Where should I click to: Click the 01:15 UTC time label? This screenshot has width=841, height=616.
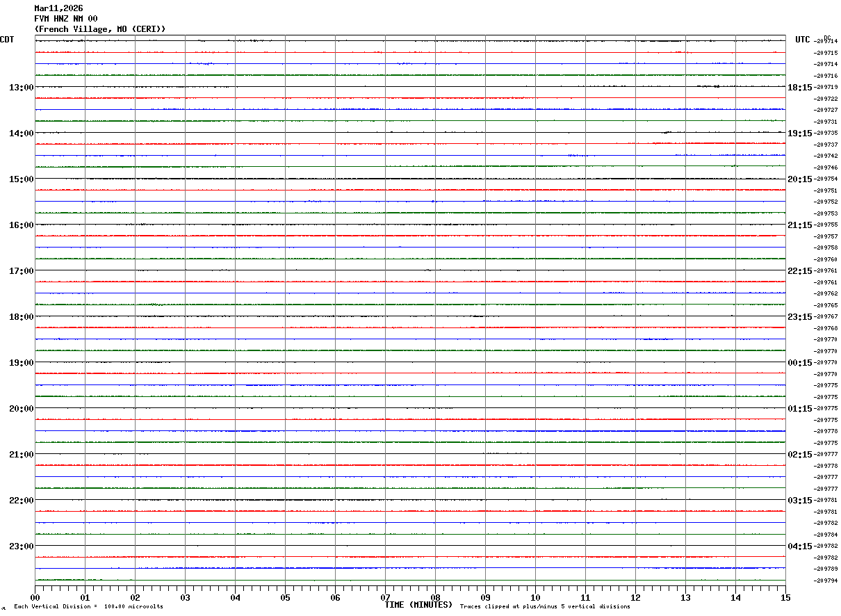click(x=799, y=409)
